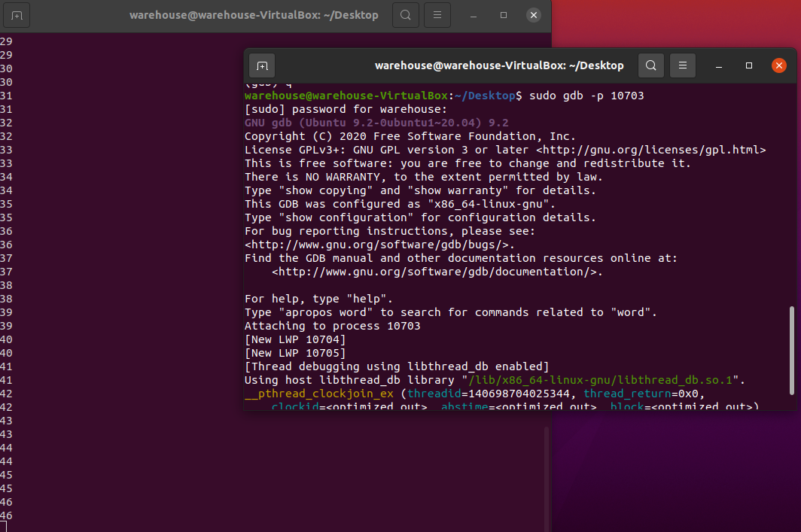Minimize the front terminal window
Screen dimensions: 801x532
(719, 66)
